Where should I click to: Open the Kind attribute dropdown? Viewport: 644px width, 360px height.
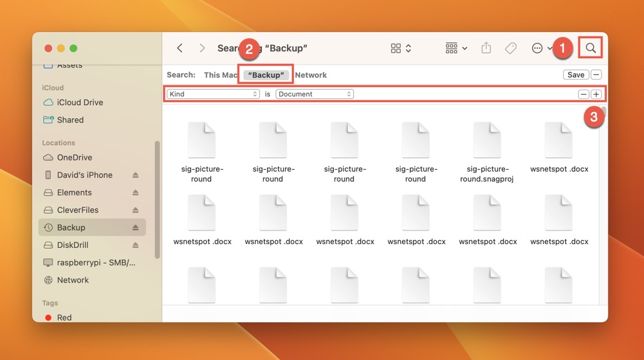pos(213,94)
